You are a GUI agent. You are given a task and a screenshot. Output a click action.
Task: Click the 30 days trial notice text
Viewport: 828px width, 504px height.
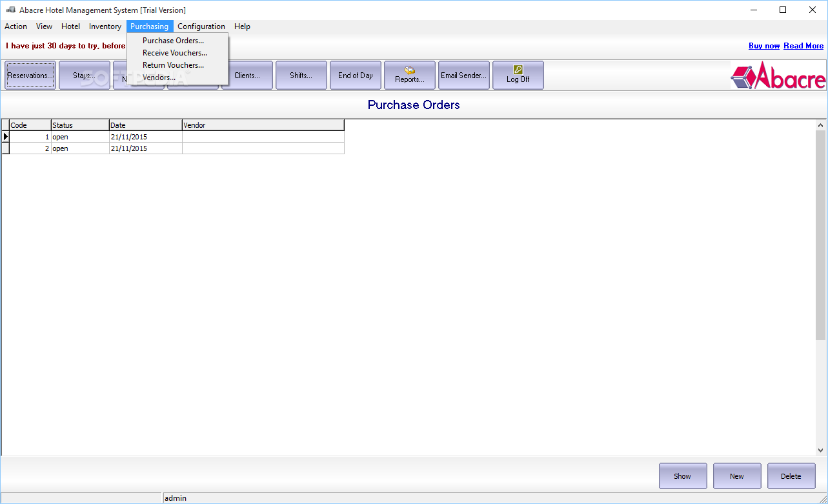click(66, 46)
